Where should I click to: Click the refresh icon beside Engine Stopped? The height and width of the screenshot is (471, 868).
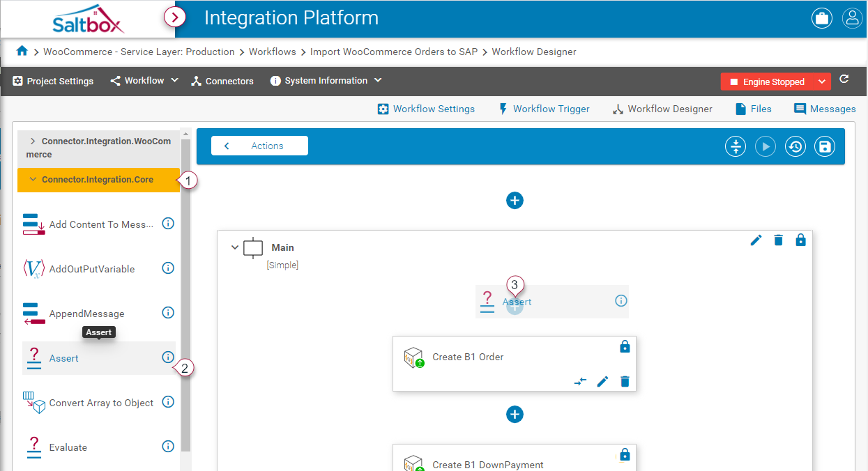pos(844,79)
